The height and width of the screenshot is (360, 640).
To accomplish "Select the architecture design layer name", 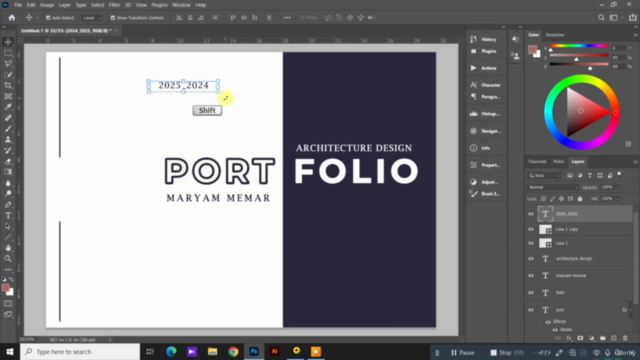I will (574, 259).
